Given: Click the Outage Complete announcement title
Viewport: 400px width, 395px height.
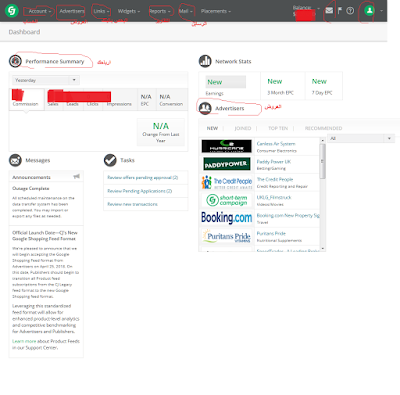Looking at the screenshot, I should point(31,188).
